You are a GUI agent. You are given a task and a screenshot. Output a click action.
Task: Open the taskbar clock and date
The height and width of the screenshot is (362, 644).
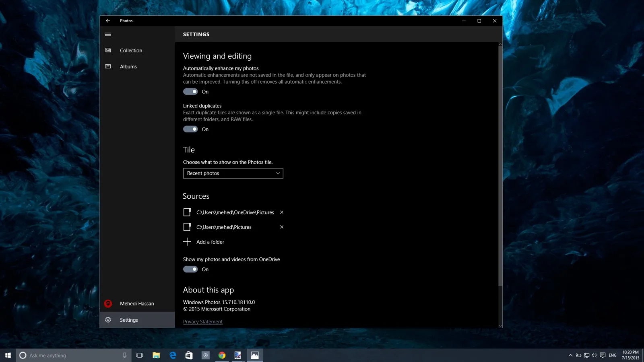[x=630, y=355]
